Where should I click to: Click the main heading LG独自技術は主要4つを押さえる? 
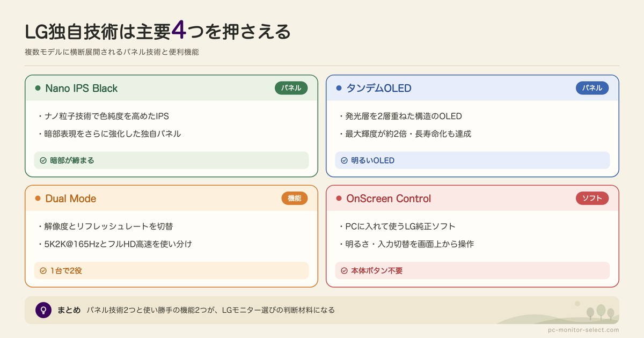158,32
